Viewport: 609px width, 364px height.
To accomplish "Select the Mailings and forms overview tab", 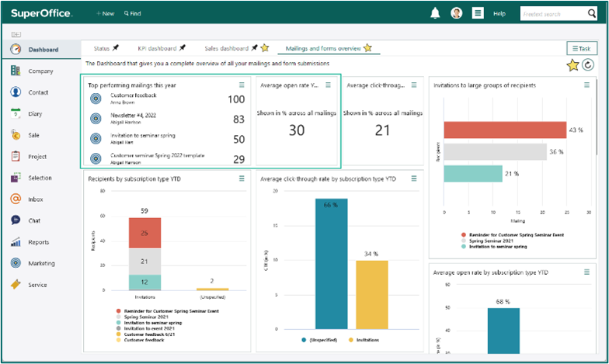I will (323, 48).
